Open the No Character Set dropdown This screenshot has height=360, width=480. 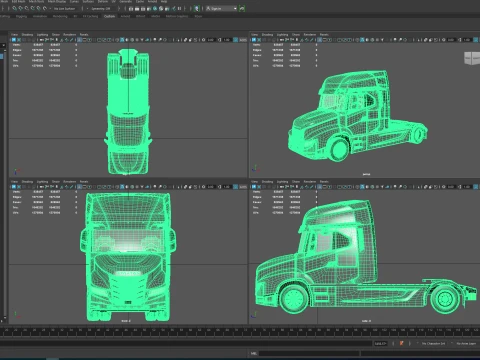pyautogui.click(x=433, y=343)
